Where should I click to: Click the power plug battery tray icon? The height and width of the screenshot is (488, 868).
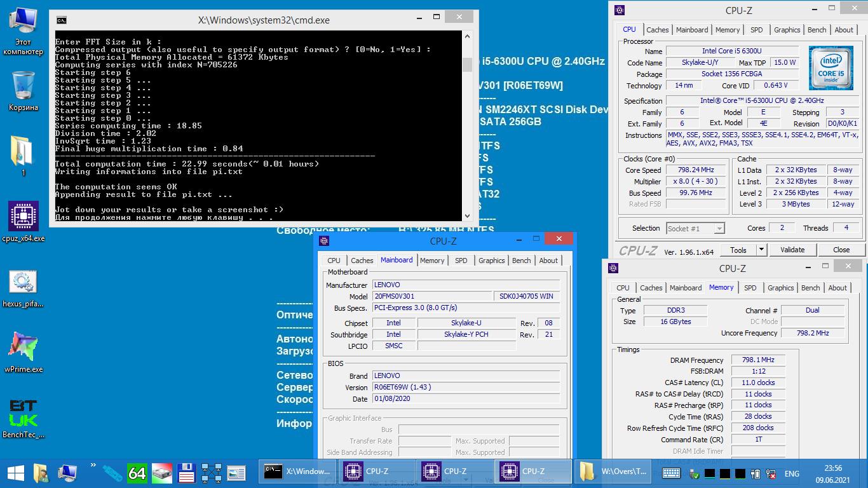pyautogui.click(x=756, y=473)
